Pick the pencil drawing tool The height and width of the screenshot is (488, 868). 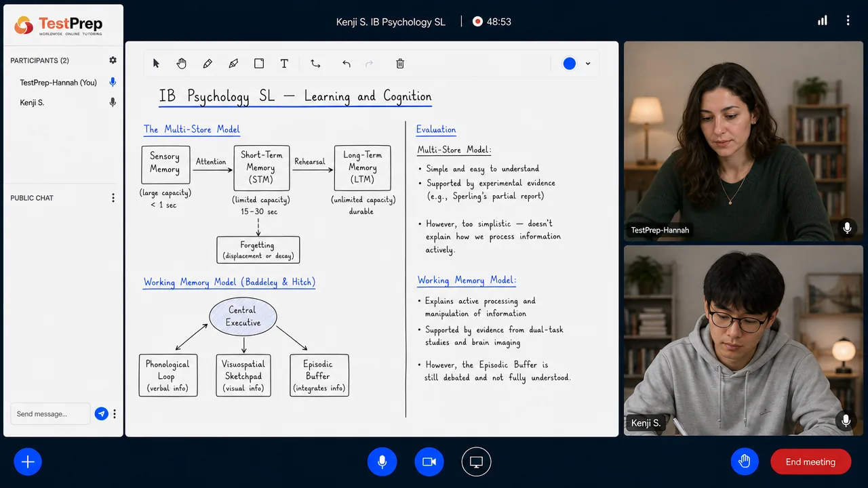[208, 64]
